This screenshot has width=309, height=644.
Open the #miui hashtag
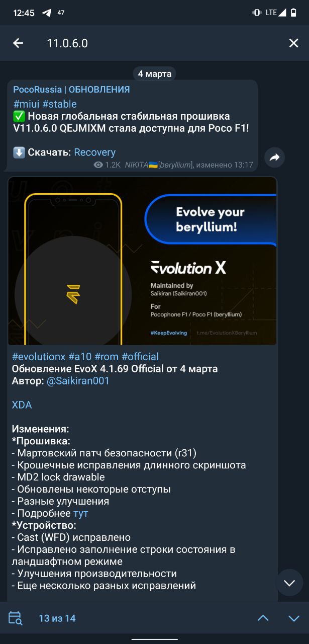[x=27, y=104]
